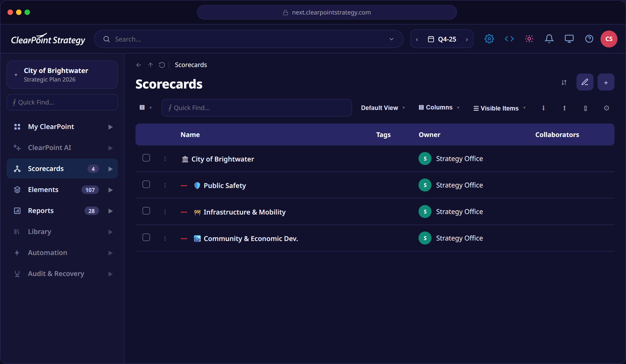This screenshot has width=626, height=364.
Task: Click the expand-collapse vertical arrows icon
Action: [x=585, y=108]
